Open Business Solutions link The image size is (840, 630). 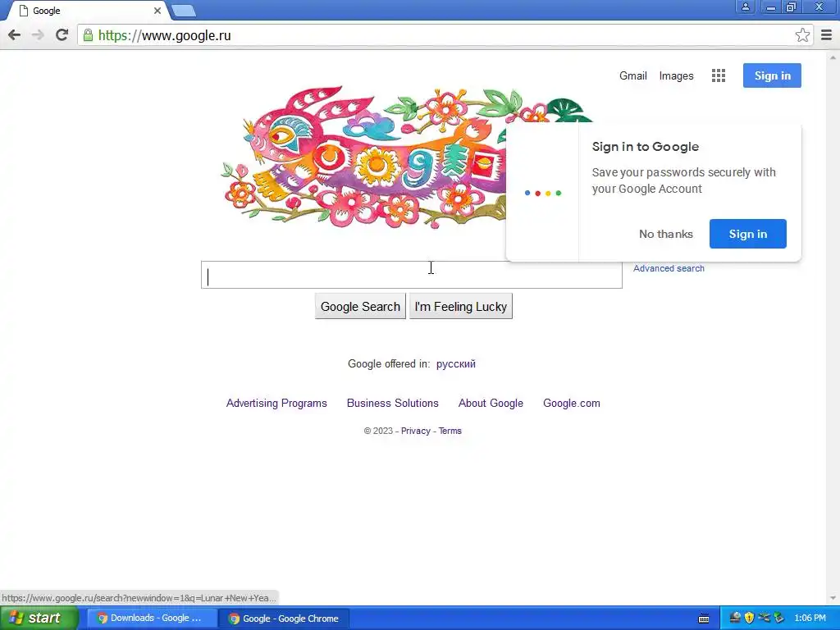point(393,403)
